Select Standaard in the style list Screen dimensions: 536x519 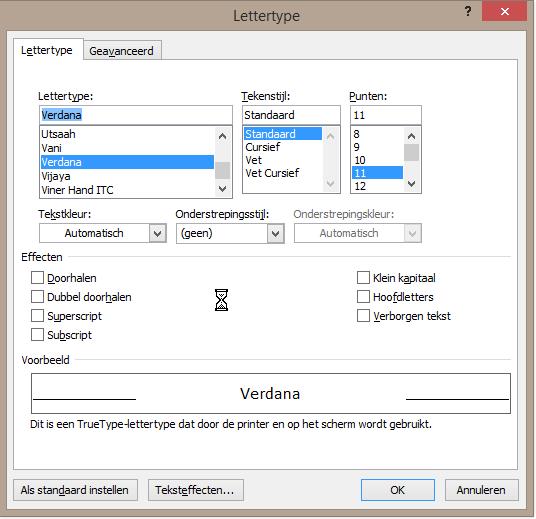click(x=283, y=134)
